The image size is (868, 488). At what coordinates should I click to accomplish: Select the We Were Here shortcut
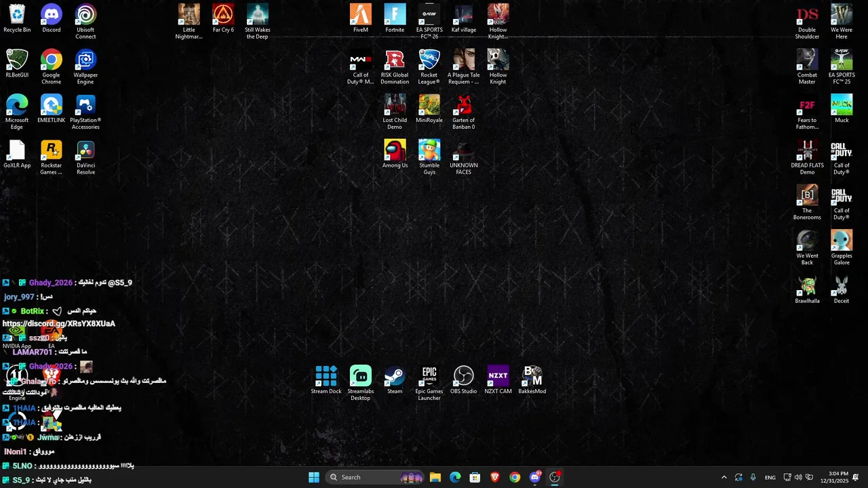point(842,22)
